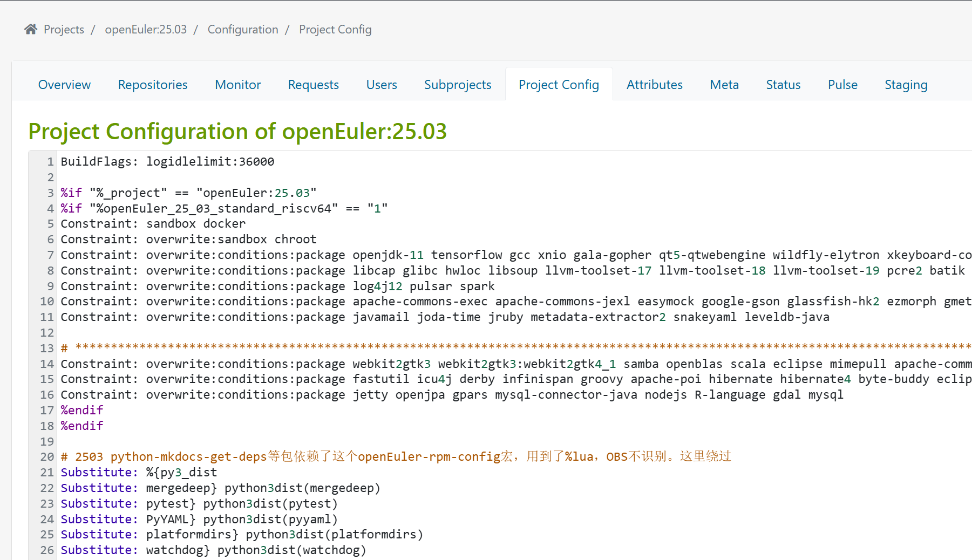The image size is (972, 560).
Task: Click '%endif' on line 17
Action: 82,411
